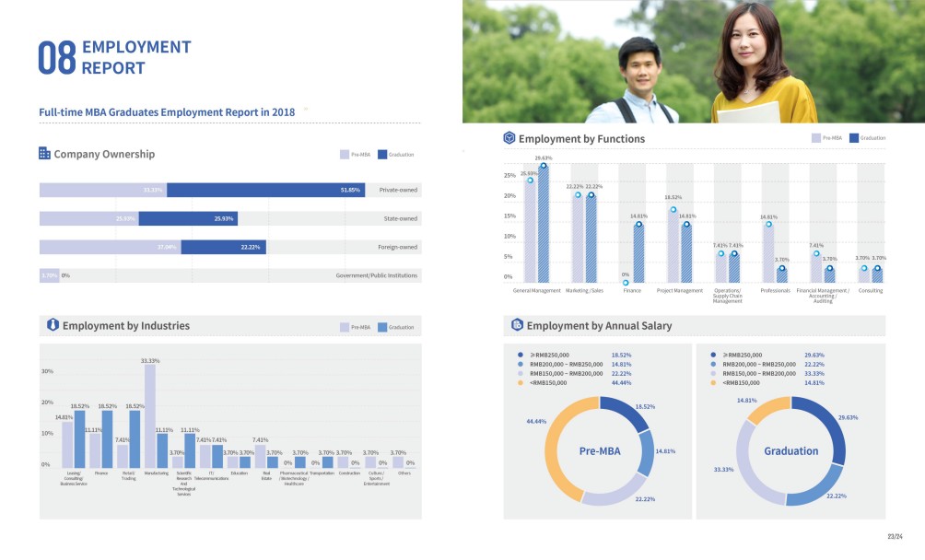Viewport: 925px width, 560px height.
Task: Select the Pre-MBA legend swatch in Company Ownership
Action: click(x=345, y=155)
